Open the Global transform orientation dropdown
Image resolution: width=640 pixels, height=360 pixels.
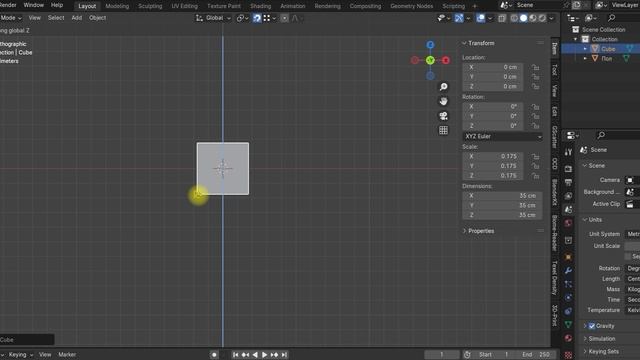214,18
